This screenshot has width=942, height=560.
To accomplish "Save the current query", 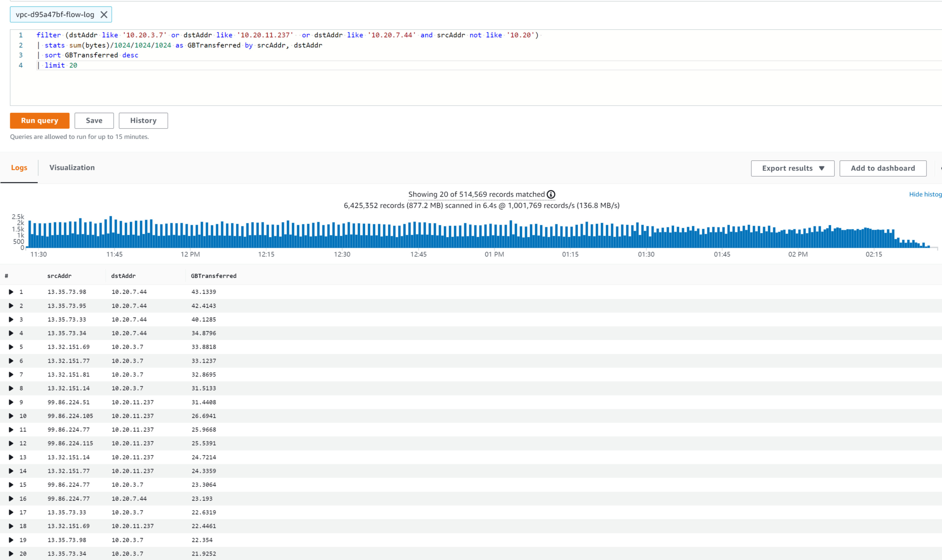I will click(94, 120).
